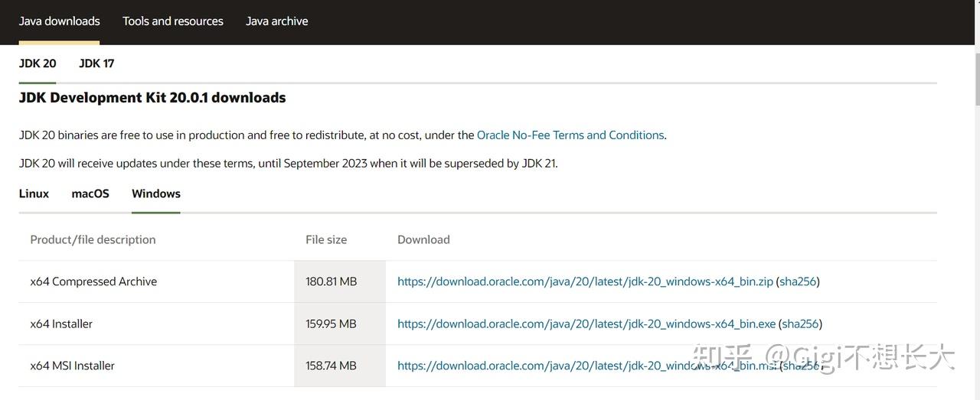Click the 159.95 MB file size
980x400 pixels.
point(331,324)
